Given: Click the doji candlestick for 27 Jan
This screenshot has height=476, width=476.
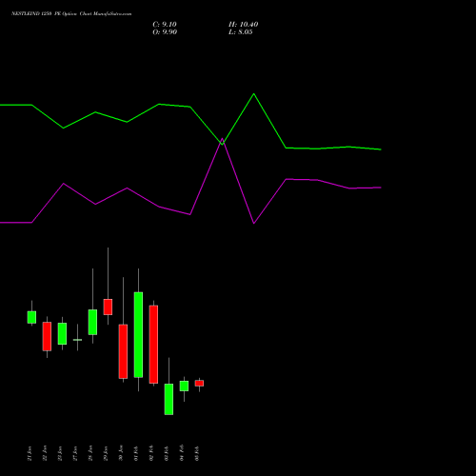Looking at the screenshot, I should click(x=77, y=340).
